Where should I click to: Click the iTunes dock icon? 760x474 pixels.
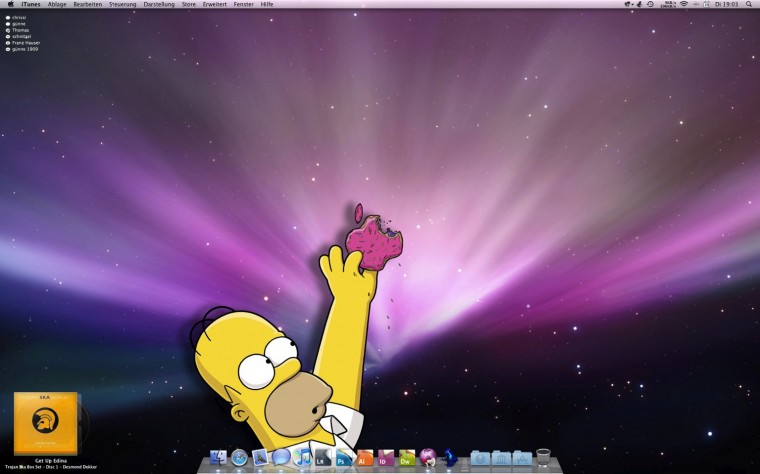click(302, 457)
